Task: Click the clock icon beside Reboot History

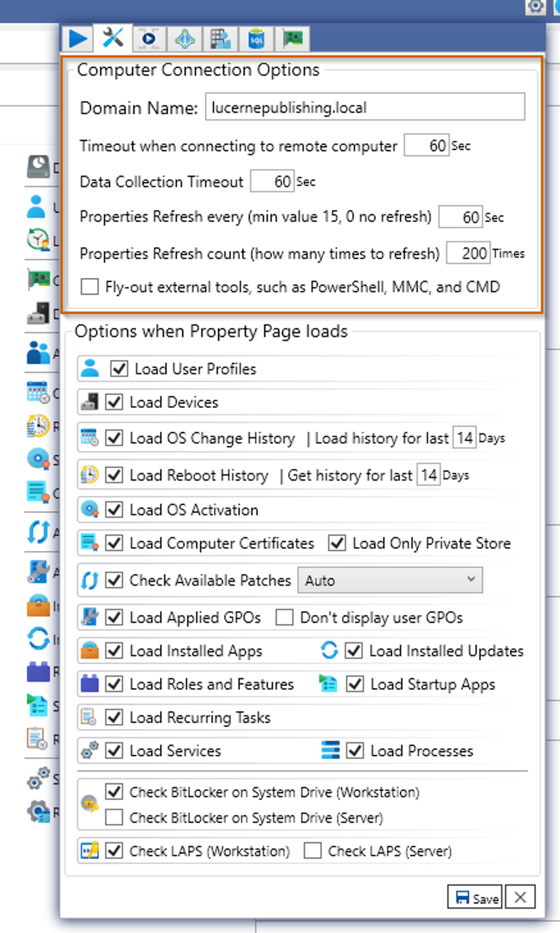Action: click(x=90, y=474)
